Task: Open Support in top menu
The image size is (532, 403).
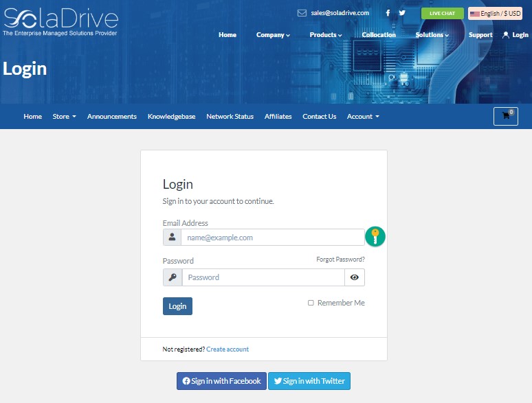Action: (480, 35)
